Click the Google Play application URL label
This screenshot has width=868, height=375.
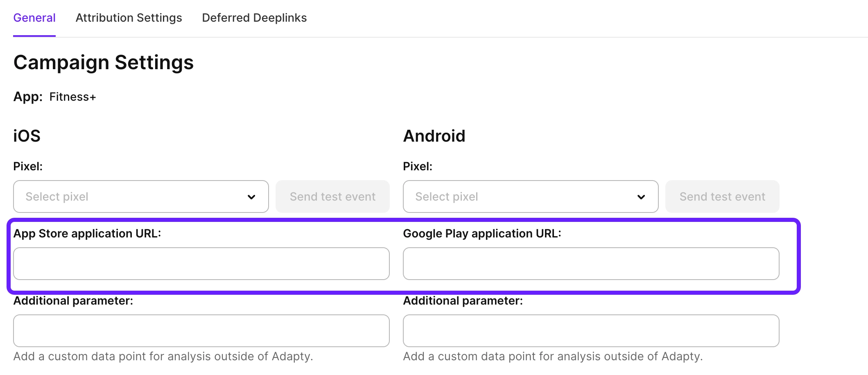click(482, 233)
